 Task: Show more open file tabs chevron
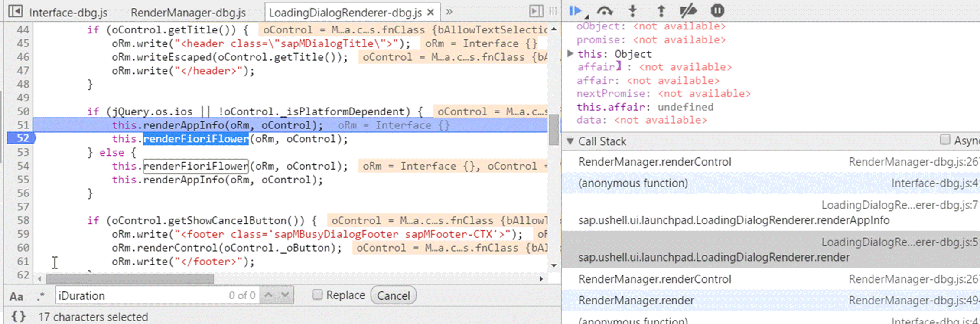449,12
